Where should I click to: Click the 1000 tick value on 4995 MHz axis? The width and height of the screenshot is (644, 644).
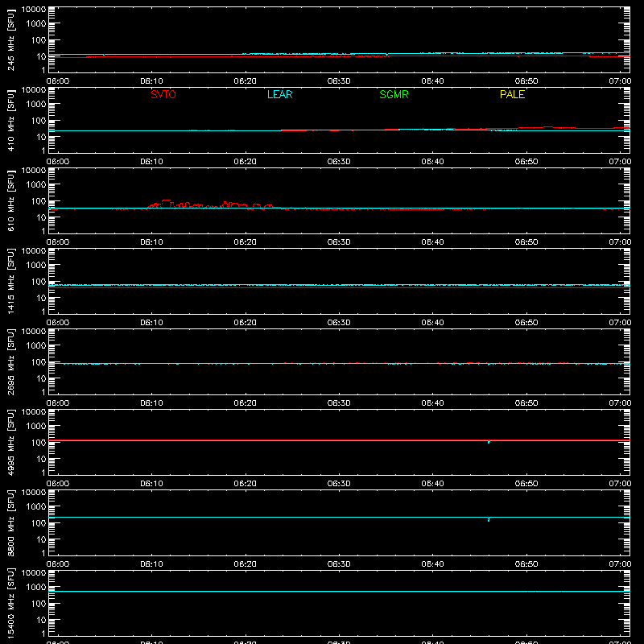click(x=36, y=427)
